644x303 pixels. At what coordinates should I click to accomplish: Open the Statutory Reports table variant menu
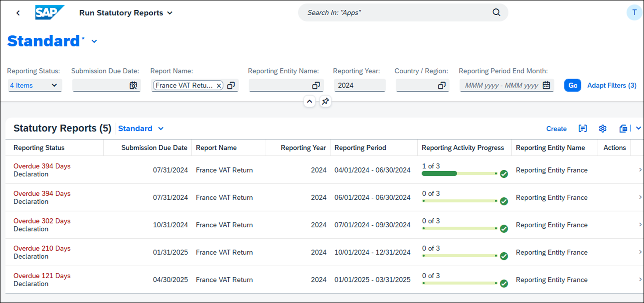pyautogui.click(x=141, y=128)
